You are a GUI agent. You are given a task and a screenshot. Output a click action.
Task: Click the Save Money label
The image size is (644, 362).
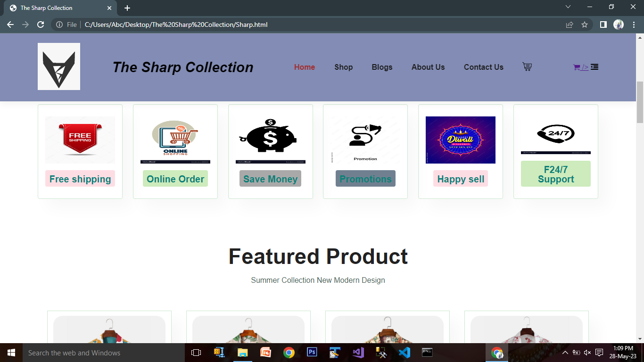coord(271,179)
